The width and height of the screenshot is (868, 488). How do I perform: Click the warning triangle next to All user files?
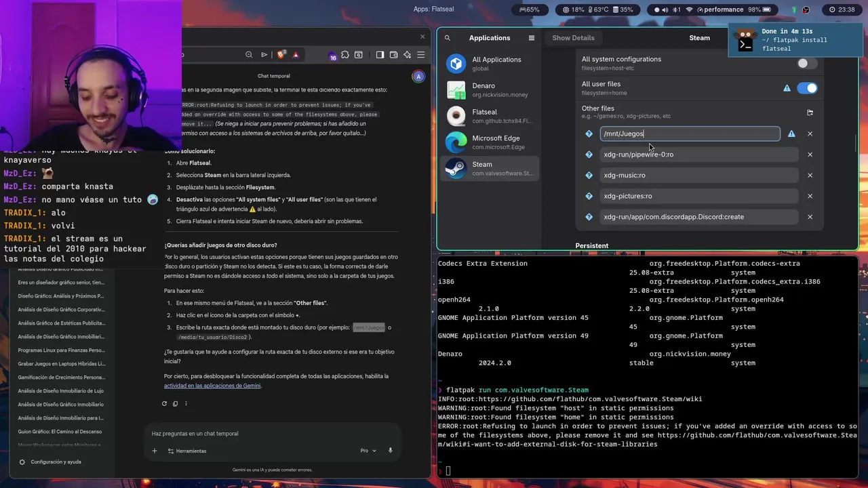click(787, 88)
